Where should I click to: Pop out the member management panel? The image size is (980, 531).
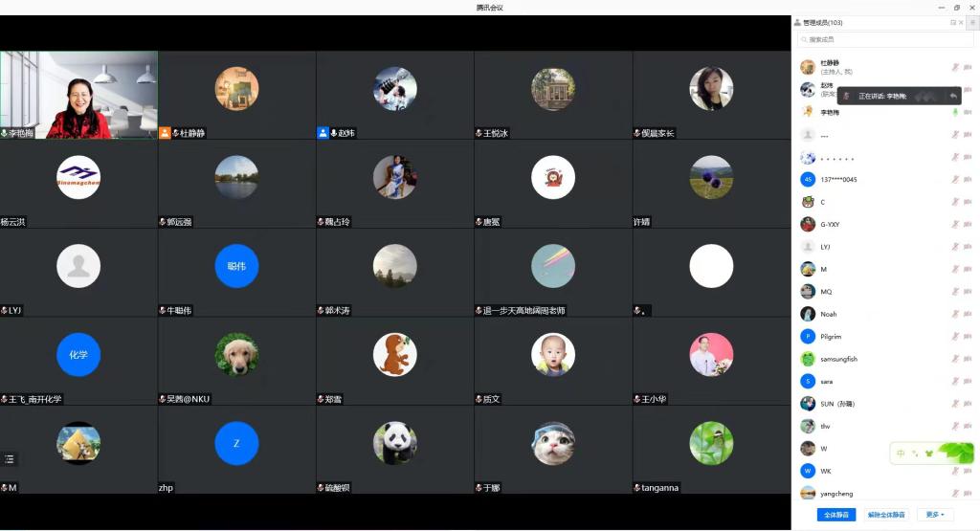point(953,22)
